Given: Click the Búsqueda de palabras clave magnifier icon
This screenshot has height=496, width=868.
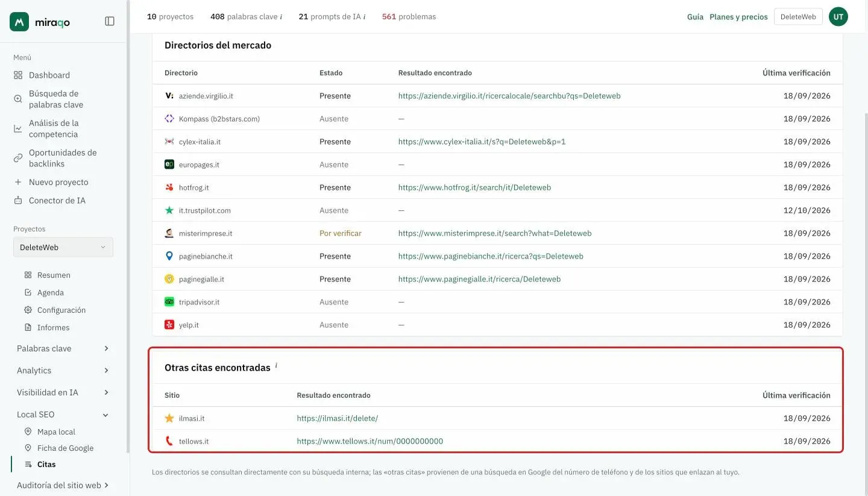Looking at the screenshot, I should (18, 99).
